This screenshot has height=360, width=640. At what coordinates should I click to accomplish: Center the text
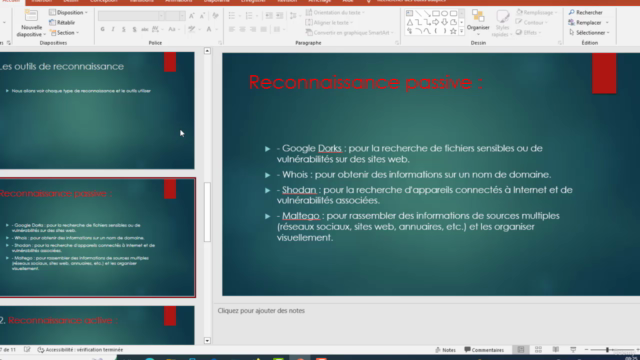tap(242, 29)
